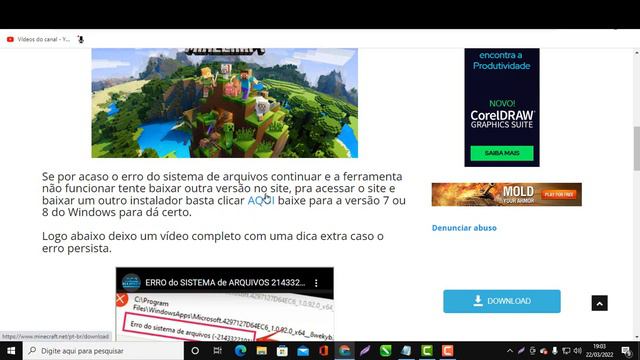Launch Microsoft Edge from the taskbar

pos(240,351)
